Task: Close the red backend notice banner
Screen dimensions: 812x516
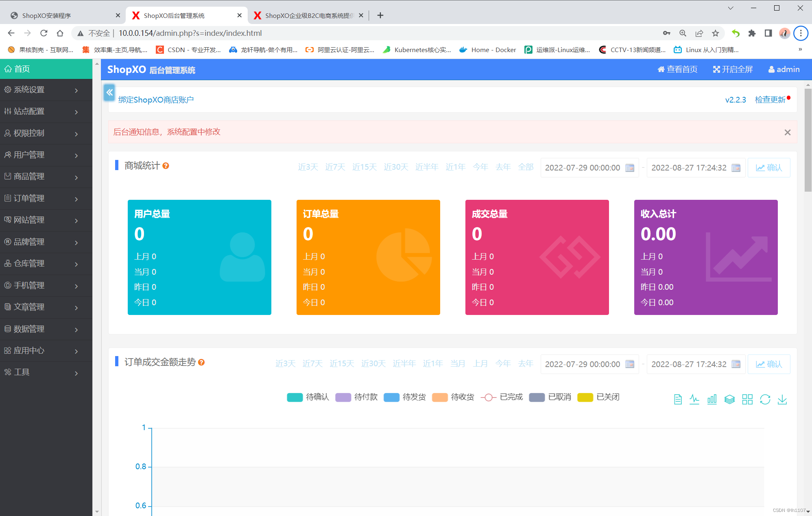Action: click(x=788, y=132)
